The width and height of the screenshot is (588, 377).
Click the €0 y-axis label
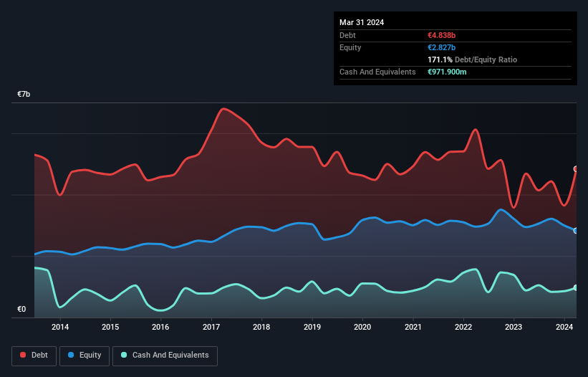click(x=21, y=309)
